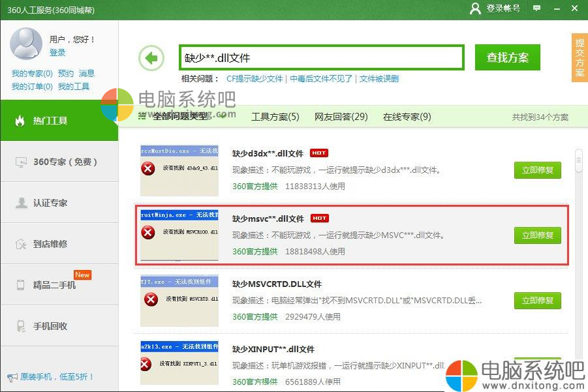Open the feedback message icon in title bar
This screenshot has height=392, width=588.
536,8
